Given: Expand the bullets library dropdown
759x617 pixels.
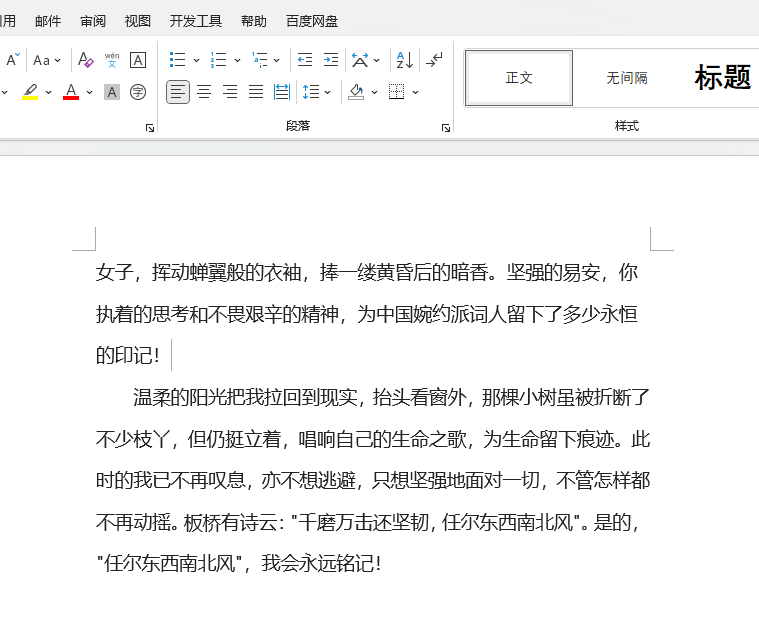Looking at the screenshot, I should pyautogui.click(x=196, y=60).
